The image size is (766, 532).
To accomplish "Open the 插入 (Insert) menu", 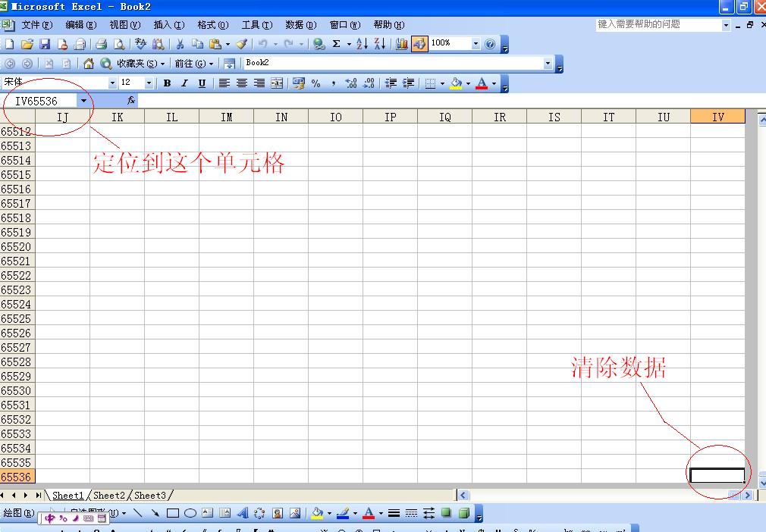I will click(168, 25).
